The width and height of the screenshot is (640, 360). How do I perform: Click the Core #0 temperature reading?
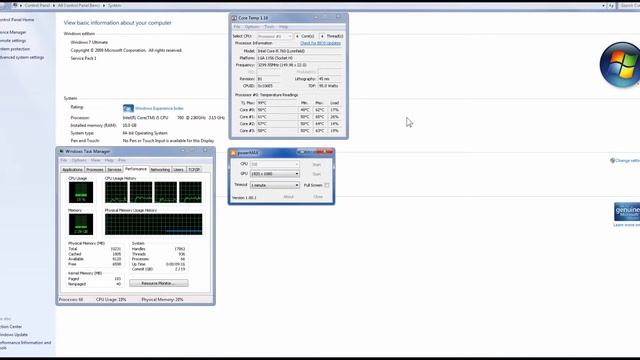(x=277, y=110)
